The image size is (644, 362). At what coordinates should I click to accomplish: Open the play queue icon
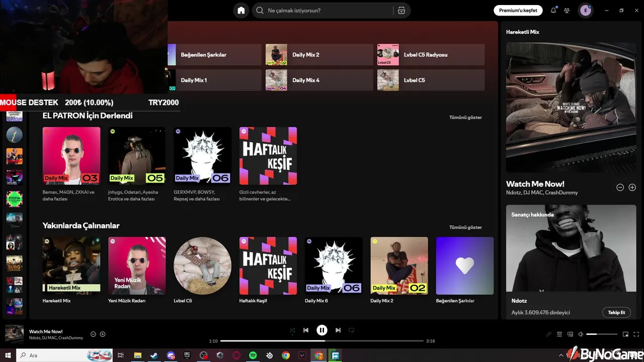[559, 334]
